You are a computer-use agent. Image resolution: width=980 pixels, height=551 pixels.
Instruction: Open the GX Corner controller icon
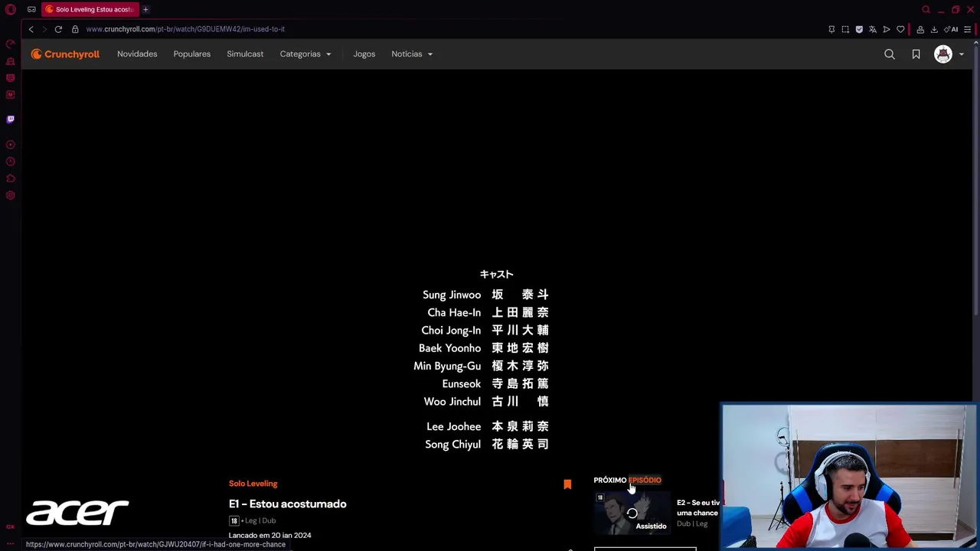click(x=31, y=9)
